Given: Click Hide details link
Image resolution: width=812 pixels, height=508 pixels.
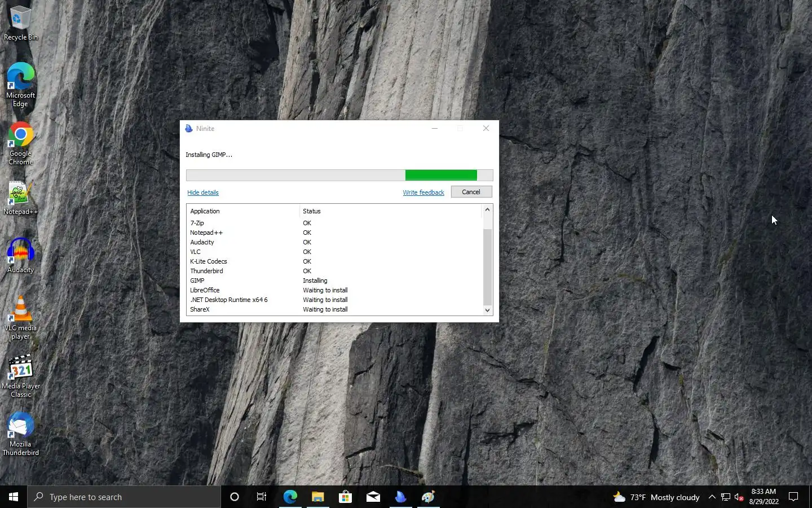Looking at the screenshot, I should click(x=203, y=192).
